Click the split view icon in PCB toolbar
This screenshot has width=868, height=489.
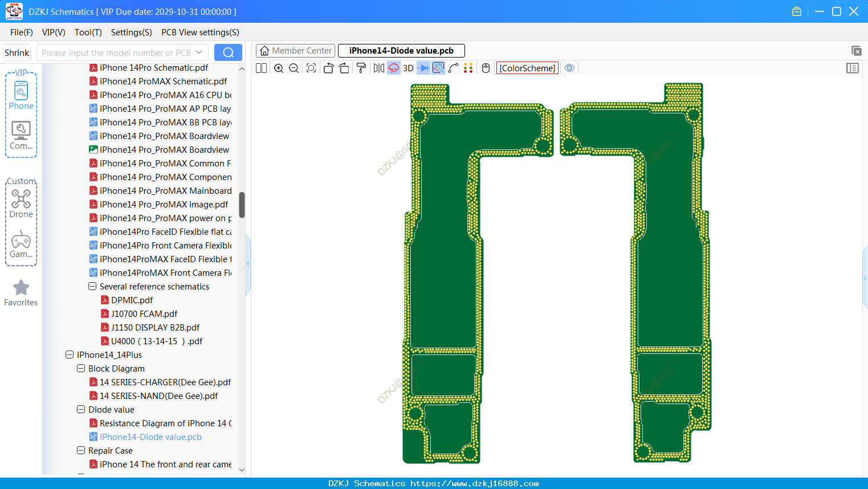(x=261, y=68)
